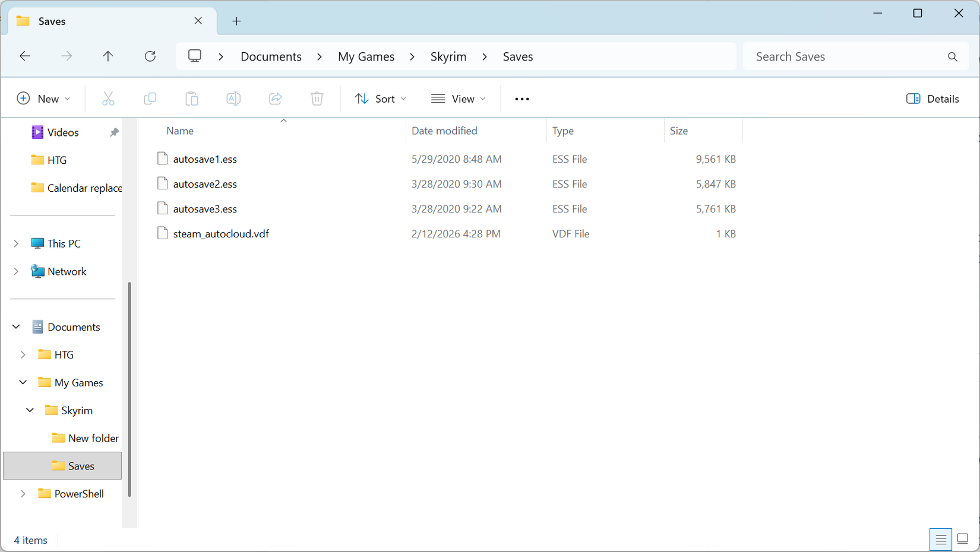This screenshot has height=552, width=980.
Task: Navigate to Skyrim in the address bar
Action: click(x=448, y=56)
